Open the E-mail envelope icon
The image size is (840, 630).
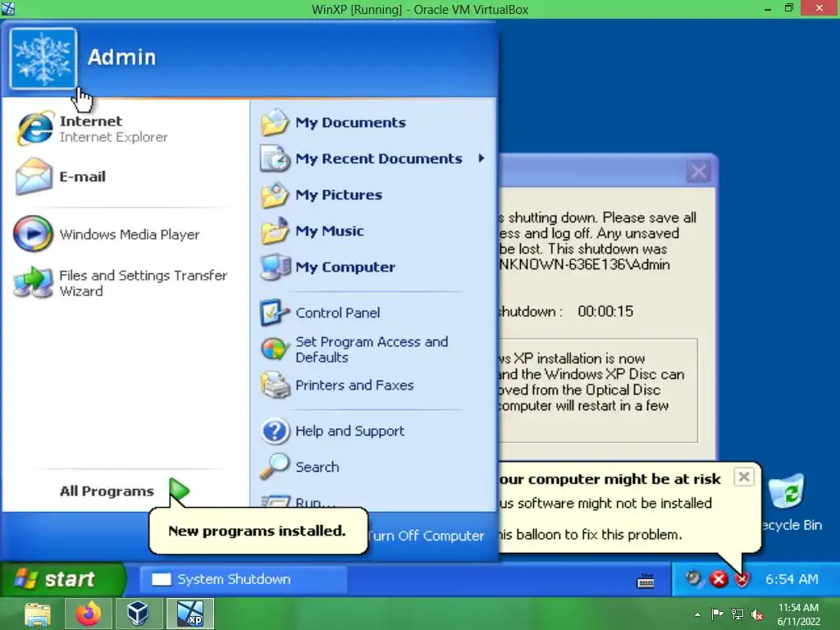pos(34,176)
